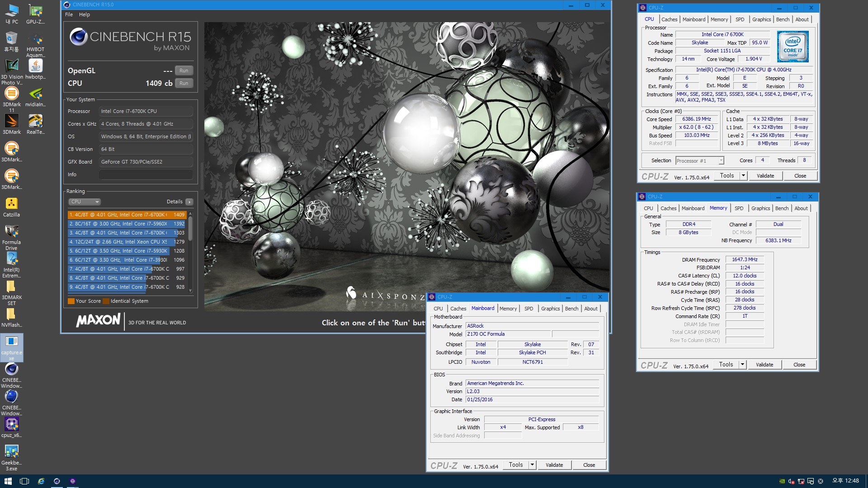Open the Geekbench 3.exe desktop icon
The image size is (868, 488).
(x=11, y=457)
